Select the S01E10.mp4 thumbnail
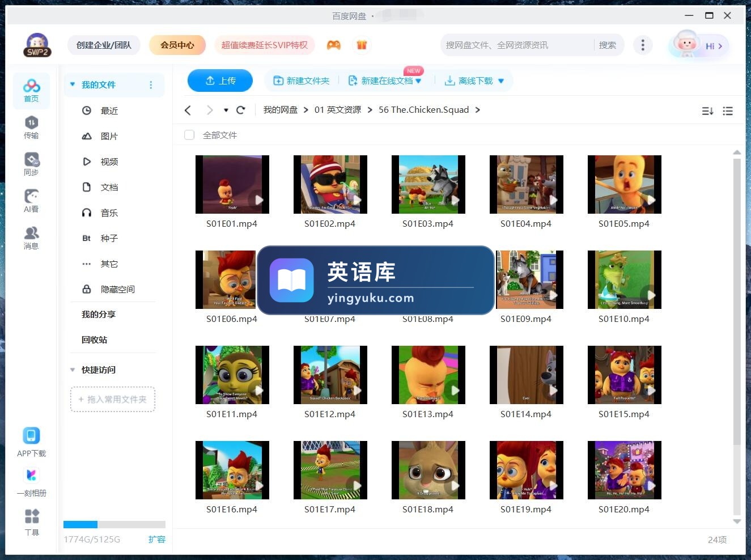 coord(625,279)
